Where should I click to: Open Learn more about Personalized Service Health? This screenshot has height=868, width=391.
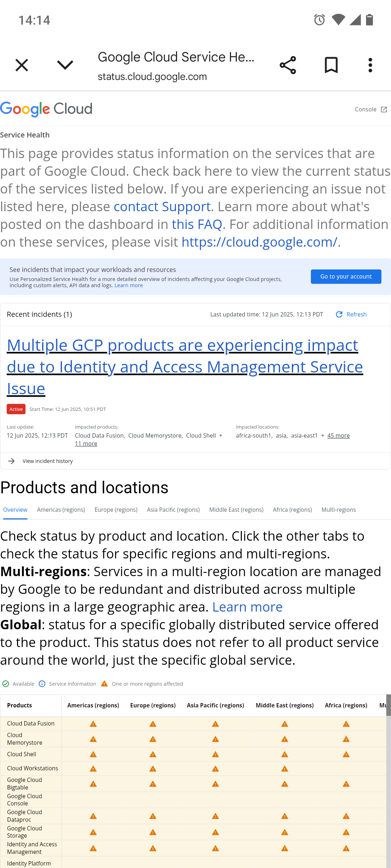(129, 285)
